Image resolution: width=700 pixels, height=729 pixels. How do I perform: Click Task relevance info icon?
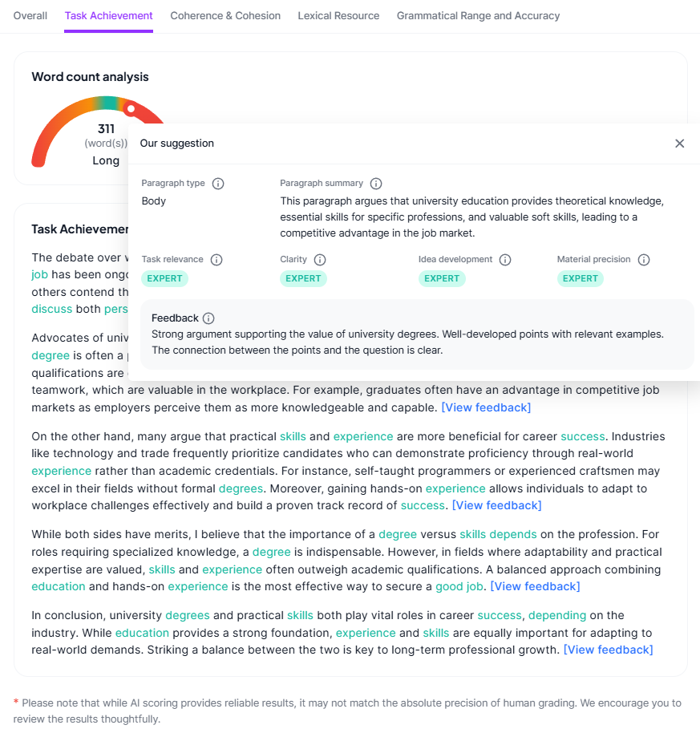click(x=216, y=260)
